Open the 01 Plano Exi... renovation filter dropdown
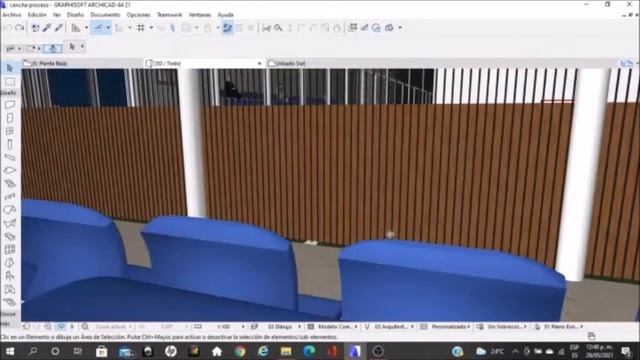This screenshot has height=360, width=640. tap(582, 327)
